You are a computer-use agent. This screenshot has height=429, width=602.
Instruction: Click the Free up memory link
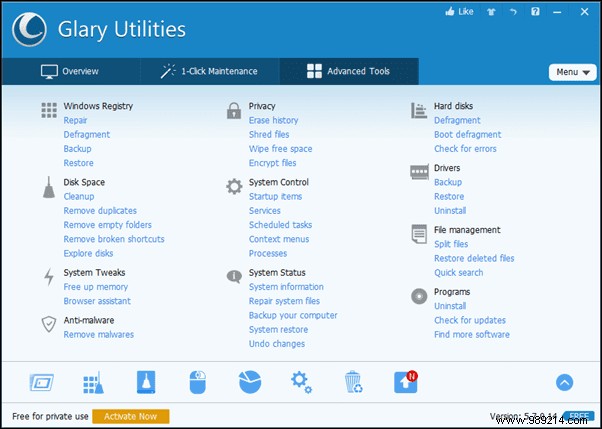point(96,287)
